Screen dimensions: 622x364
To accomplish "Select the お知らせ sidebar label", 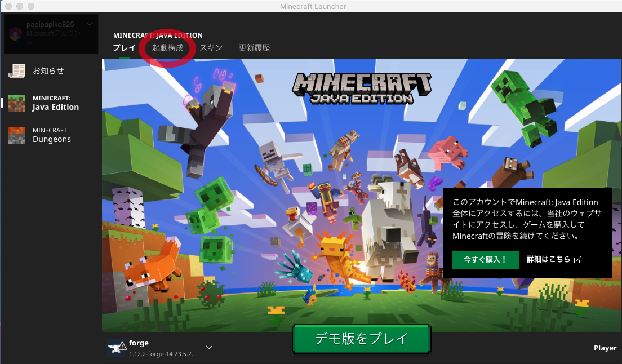I will (x=48, y=70).
